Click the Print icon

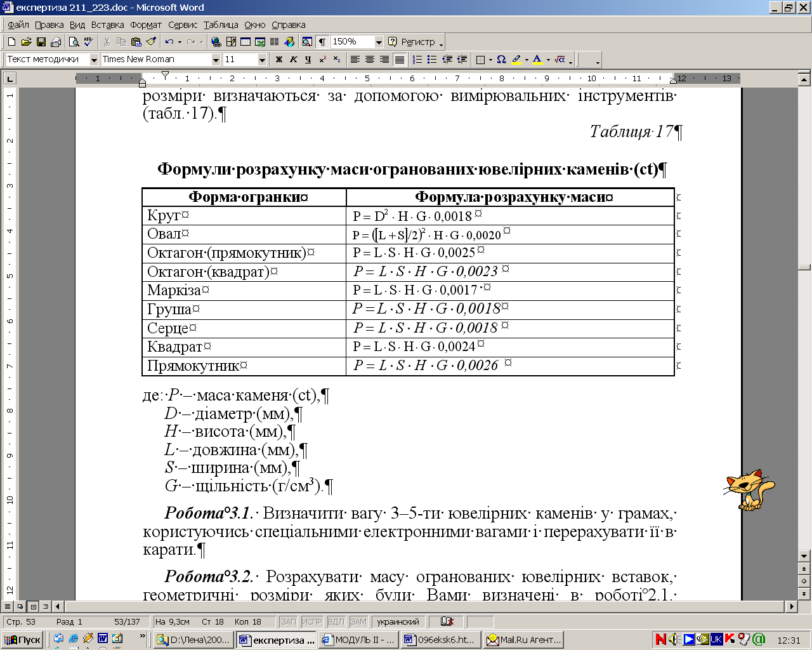56,42
